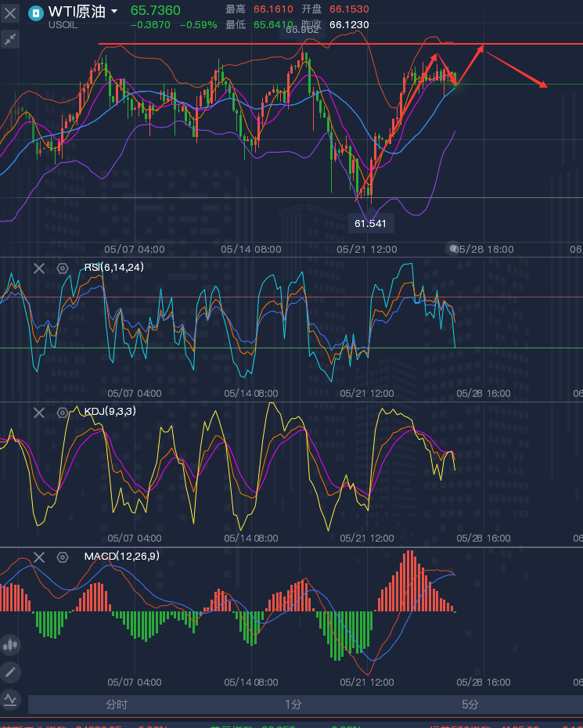The height and width of the screenshot is (728, 583).
Task: Click the RSI(6,14,24) indicator label
Action: 114,268
